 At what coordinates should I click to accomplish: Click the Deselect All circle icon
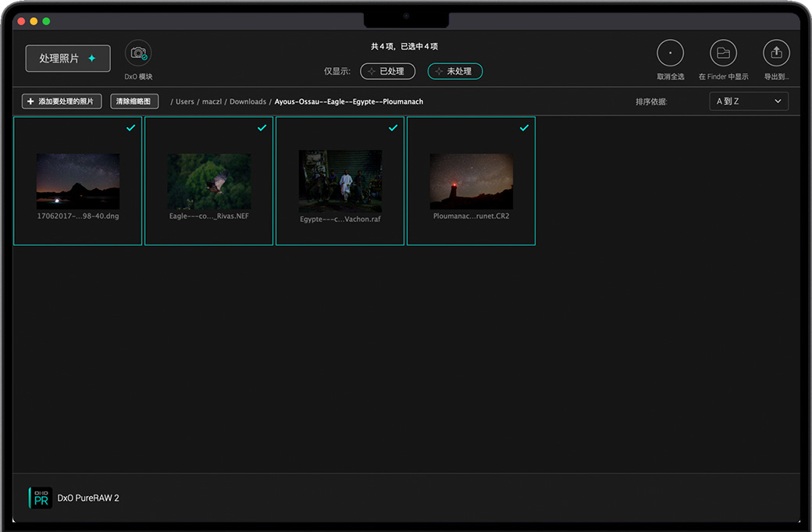(670, 53)
